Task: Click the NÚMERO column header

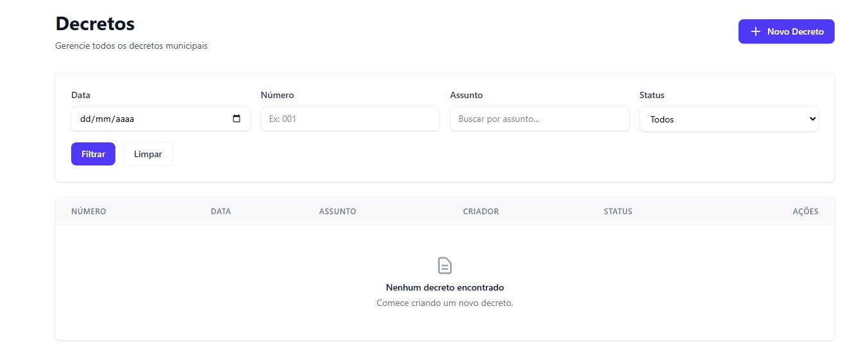Action: (88, 212)
